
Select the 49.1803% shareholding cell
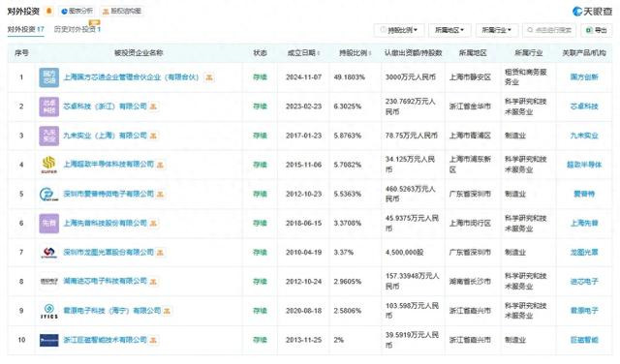pyautogui.click(x=349, y=77)
